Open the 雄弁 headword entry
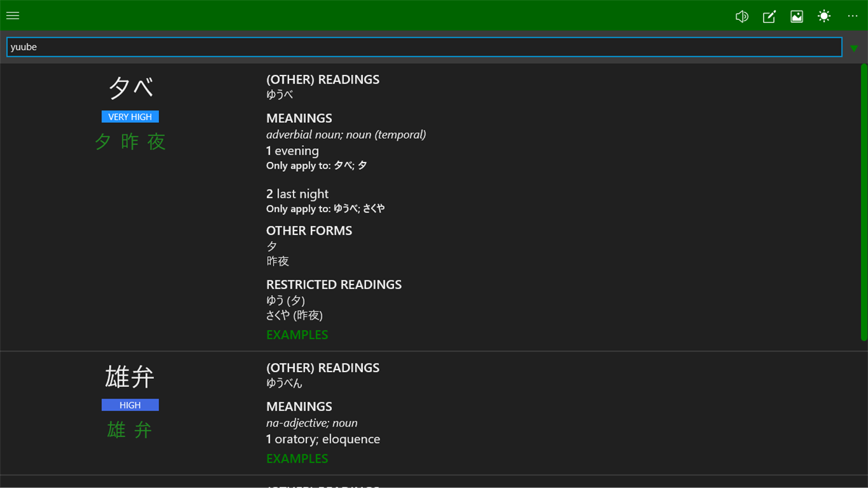868x488 pixels. [x=130, y=376]
